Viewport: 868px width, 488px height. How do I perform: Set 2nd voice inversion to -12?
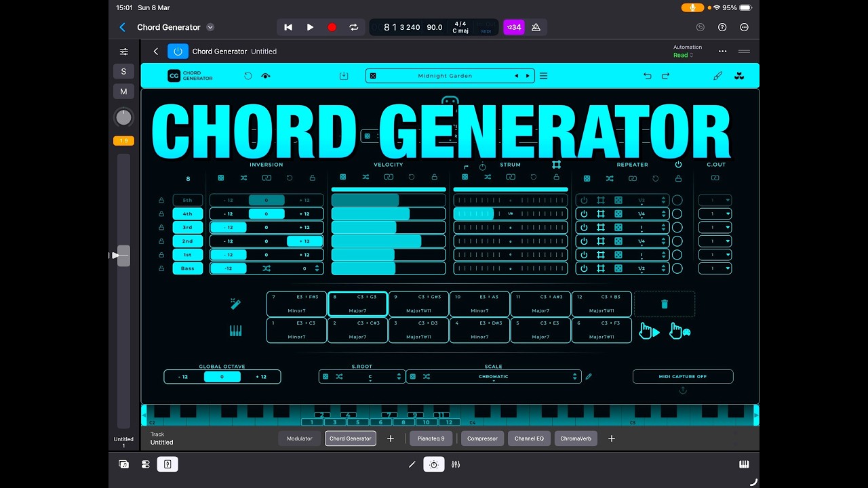[229, 241]
